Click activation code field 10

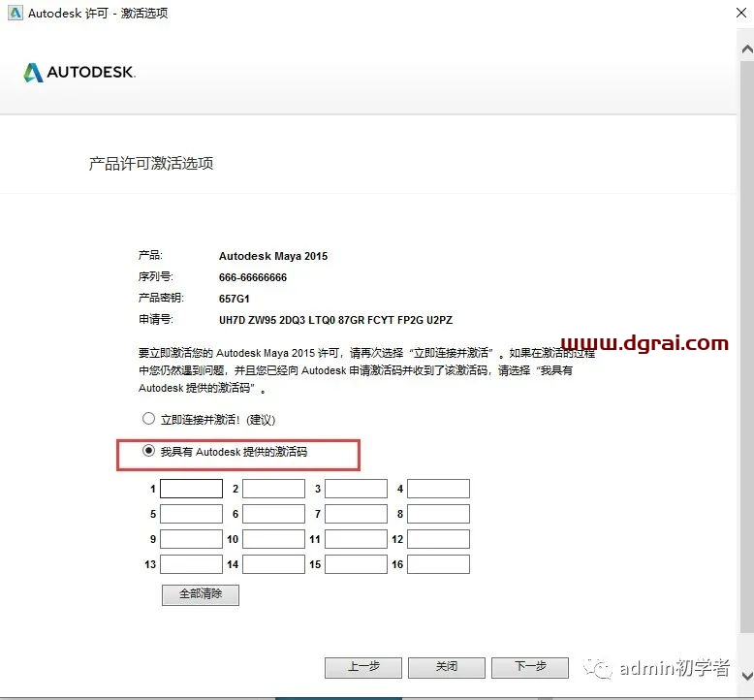273,539
